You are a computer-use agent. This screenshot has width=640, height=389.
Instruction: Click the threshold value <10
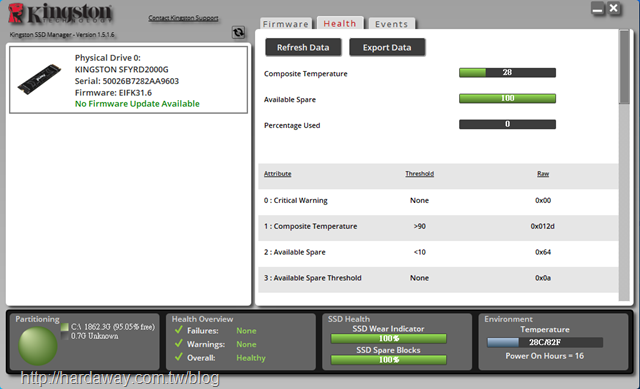click(420, 252)
